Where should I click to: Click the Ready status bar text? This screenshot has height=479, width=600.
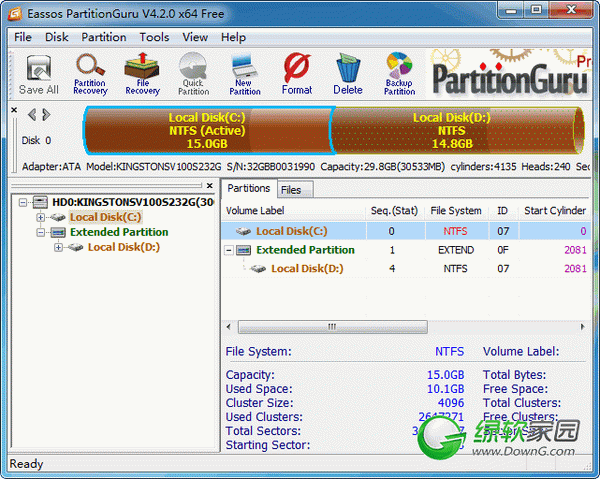[x=26, y=464]
